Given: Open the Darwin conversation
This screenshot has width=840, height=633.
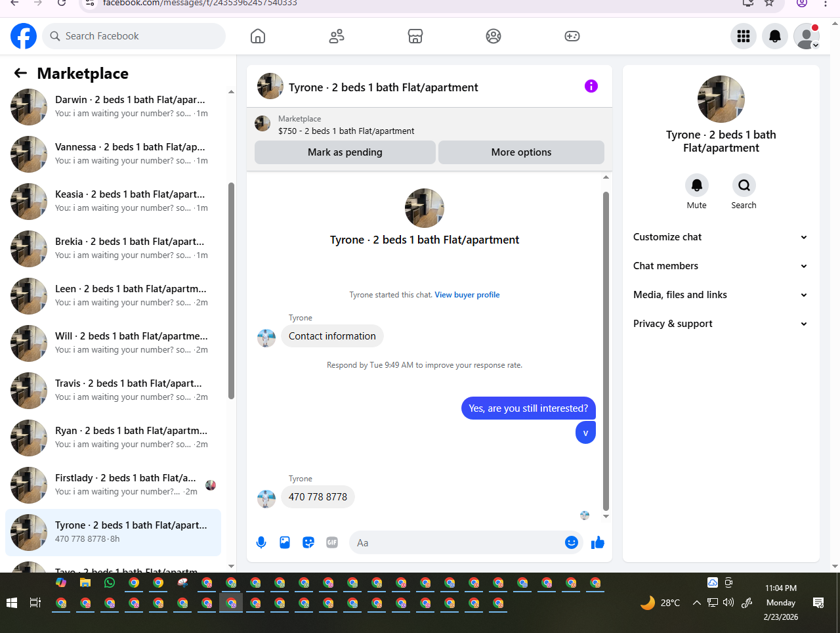Looking at the screenshot, I should pyautogui.click(x=113, y=106).
